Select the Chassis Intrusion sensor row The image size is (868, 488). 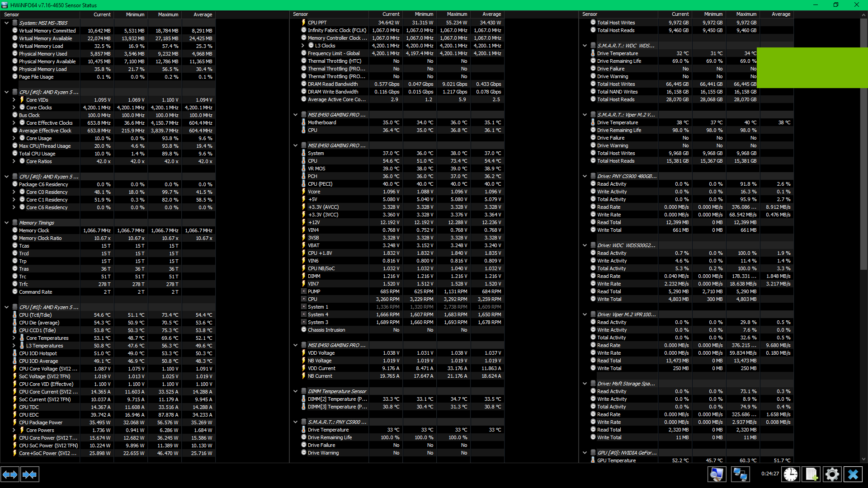coord(326,330)
